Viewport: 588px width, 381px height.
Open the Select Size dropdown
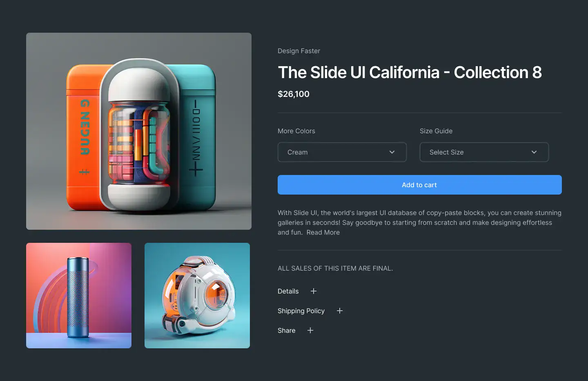pos(484,152)
